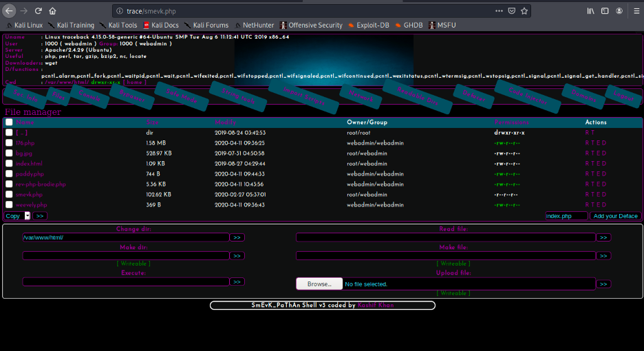Open the Kali Training bookmark
The image size is (644, 351).
(71, 25)
